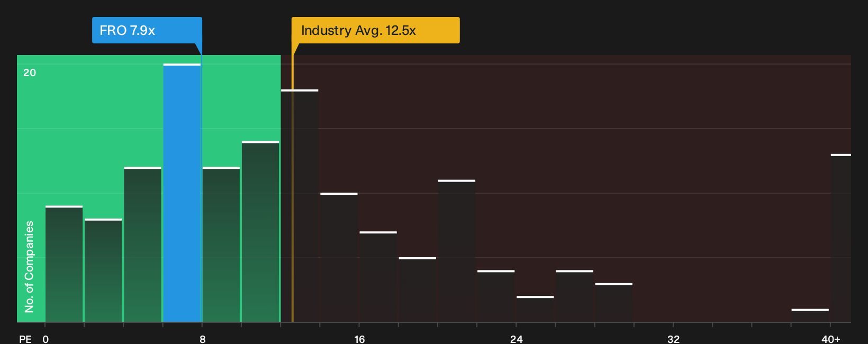Click the tallest dark bar beside the industry average line

pos(300,206)
